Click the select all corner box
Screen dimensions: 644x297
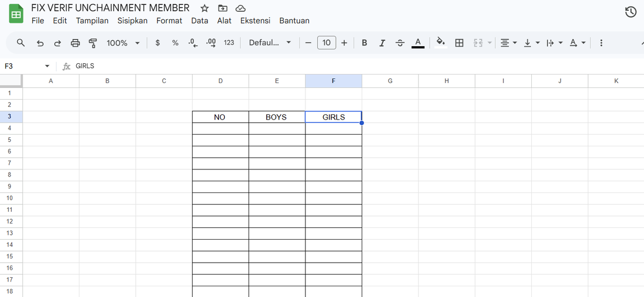tap(11, 81)
